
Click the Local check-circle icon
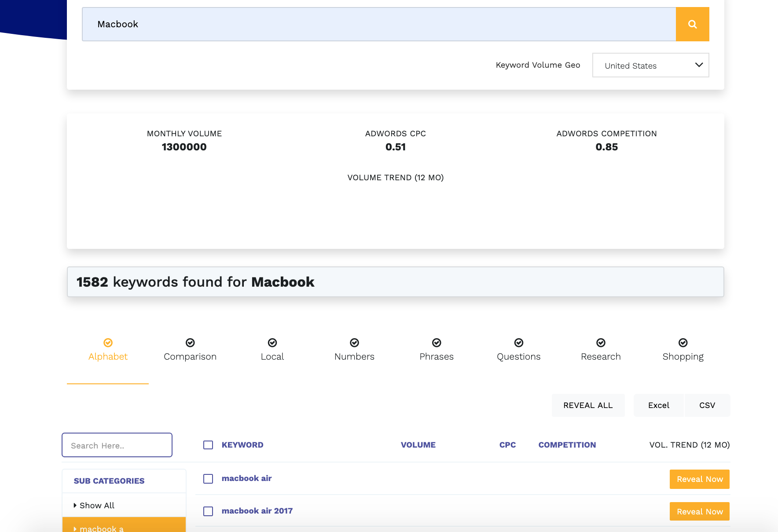click(x=272, y=343)
